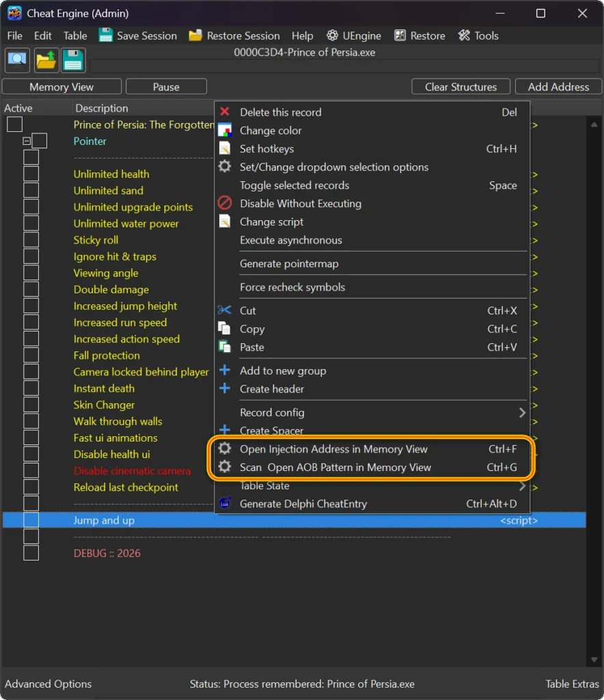Click the Memory View button
The height and width of the screenshot is (700, 604).
click(x=61, y=87)
